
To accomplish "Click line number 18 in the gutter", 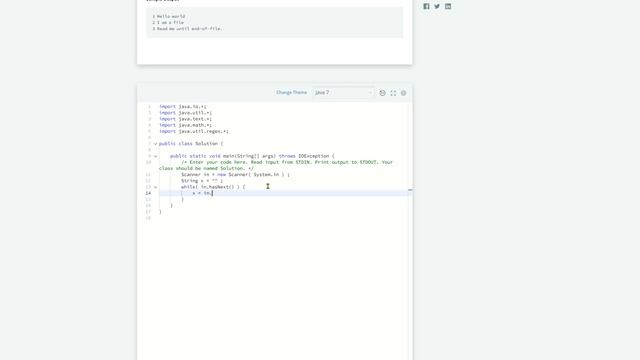I will pos(148,218).
